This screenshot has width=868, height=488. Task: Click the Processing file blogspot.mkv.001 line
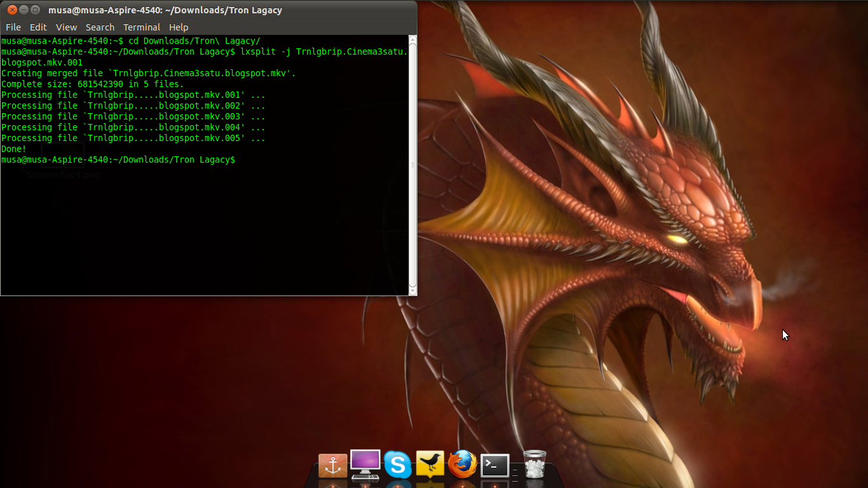133,95
